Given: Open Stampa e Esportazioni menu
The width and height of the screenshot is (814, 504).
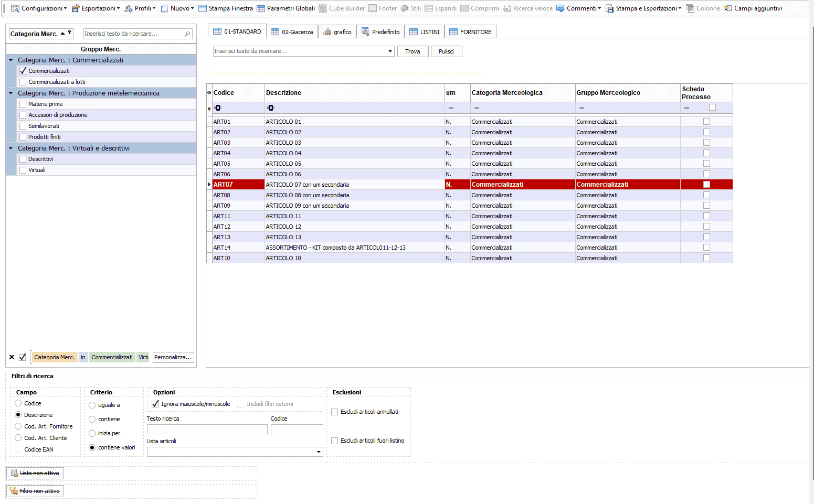Looking at the screenshot, I should 643,8.
